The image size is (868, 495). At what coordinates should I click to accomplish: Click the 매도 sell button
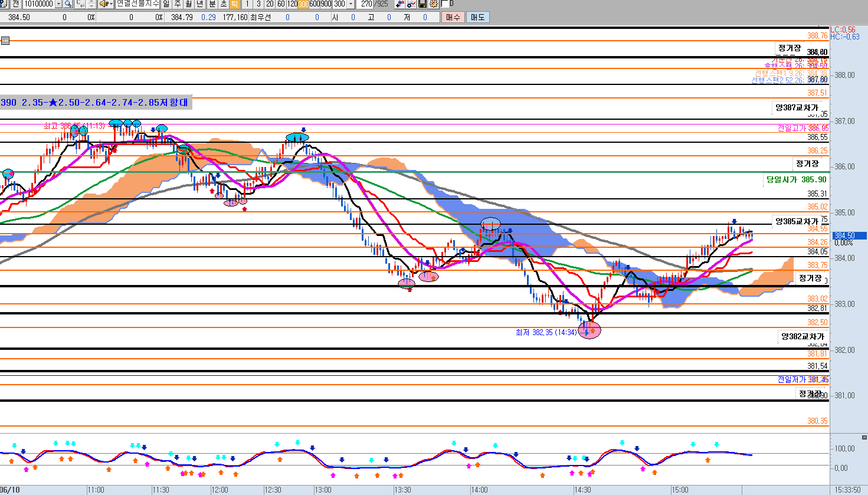[477, 17]
